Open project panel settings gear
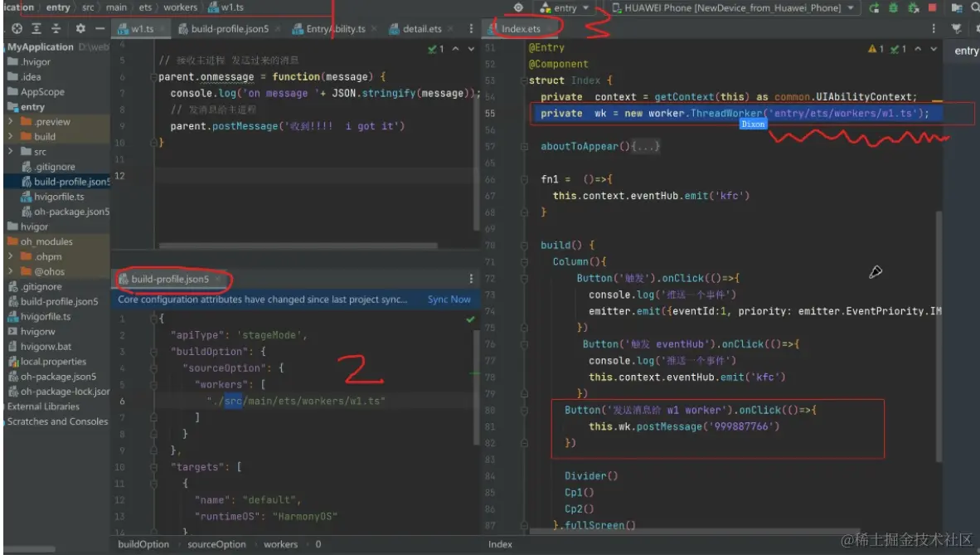The width and height of the screenshot is (980, 555). 80,28
